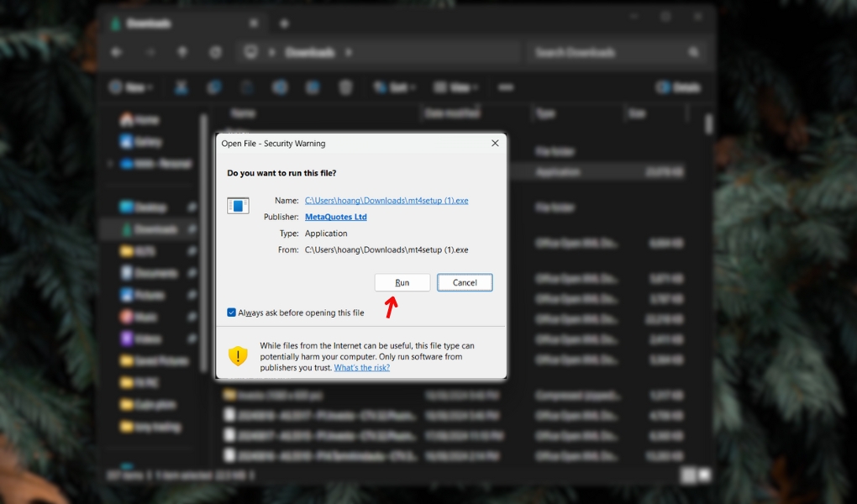
Task: Click the Paste icon in the File Explorer toolbar
Action: 247,87
